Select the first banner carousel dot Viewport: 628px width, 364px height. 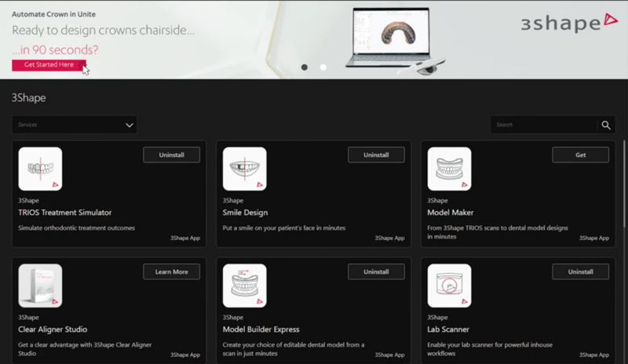(x=305, y=67)
